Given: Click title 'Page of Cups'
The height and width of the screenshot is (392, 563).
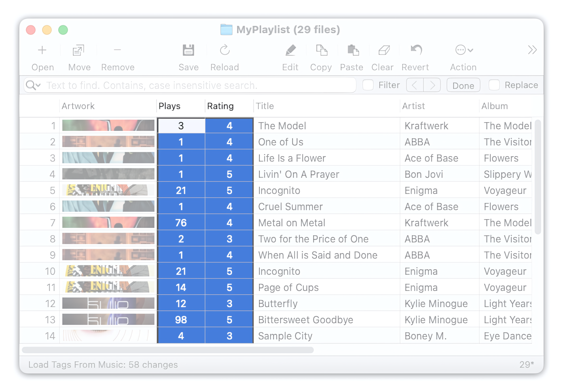Looking at the screenshot, I should 288,287.
